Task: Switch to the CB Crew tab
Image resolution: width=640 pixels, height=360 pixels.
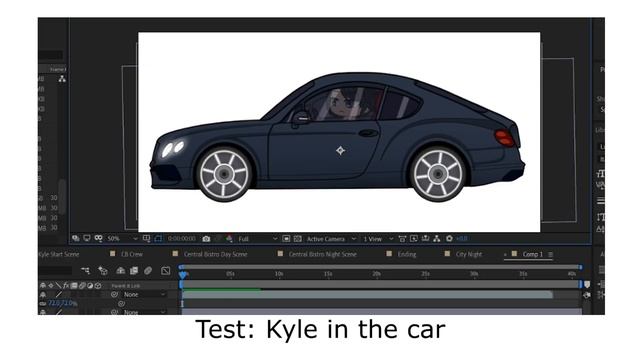Action: [x=132, y=254]
